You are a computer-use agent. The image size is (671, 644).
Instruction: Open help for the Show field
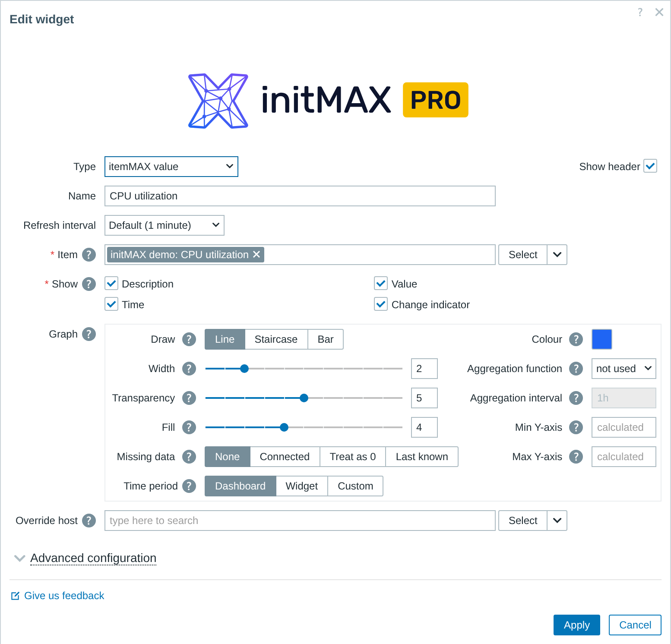(x=89, y=284)
